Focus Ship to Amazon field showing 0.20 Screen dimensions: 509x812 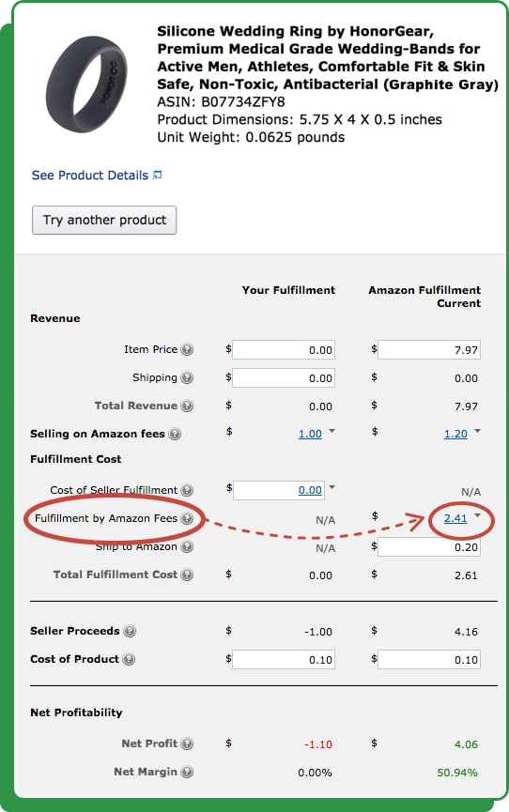[429, 547]
